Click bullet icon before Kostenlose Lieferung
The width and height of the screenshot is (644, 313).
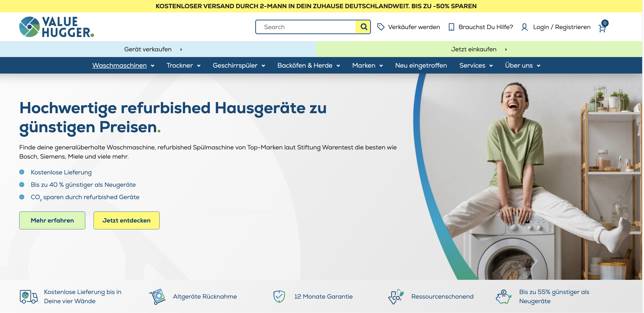22,172
